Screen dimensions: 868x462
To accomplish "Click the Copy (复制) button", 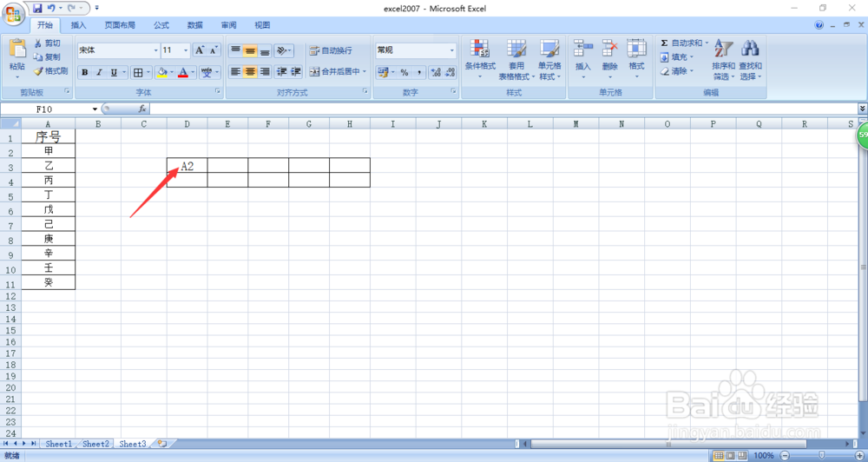I will (47, 57).
